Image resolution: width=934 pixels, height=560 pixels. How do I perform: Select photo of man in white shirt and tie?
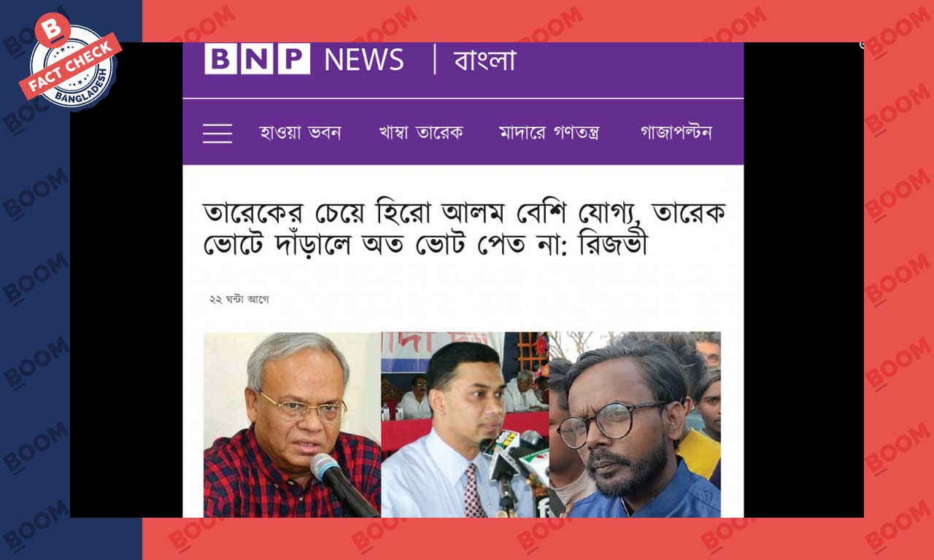pos(465,424)
